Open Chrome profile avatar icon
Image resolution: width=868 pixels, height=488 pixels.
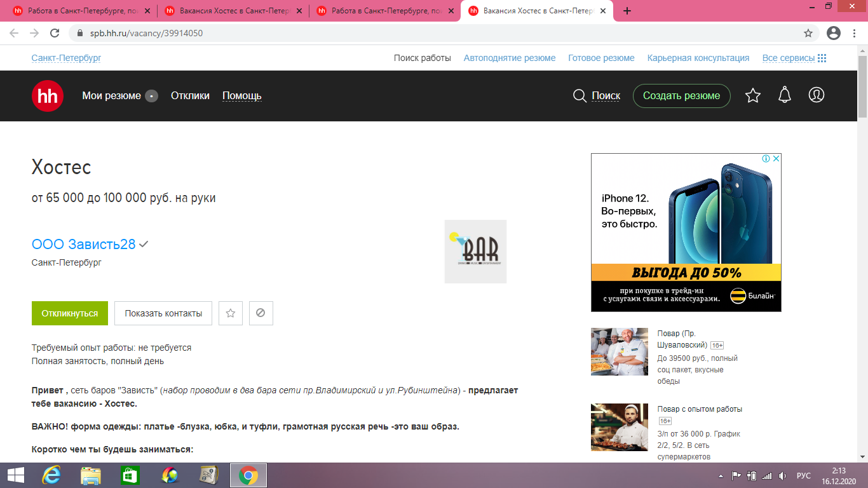pyautogui.click(x=834, y=33)
